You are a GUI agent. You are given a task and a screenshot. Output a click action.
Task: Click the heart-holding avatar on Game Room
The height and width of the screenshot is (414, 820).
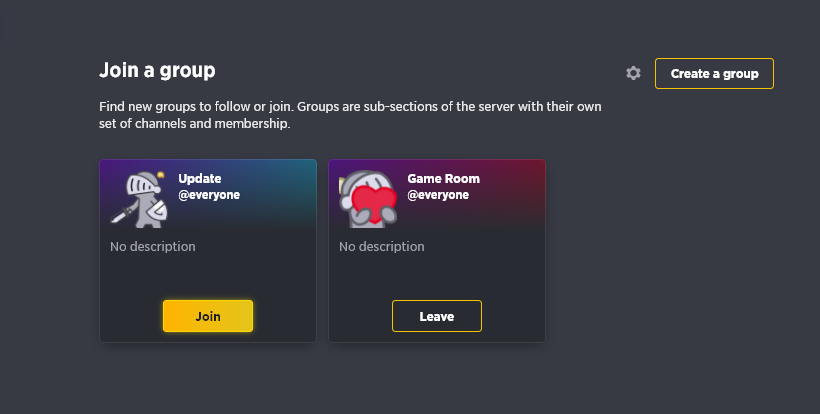tap(368, 199)
